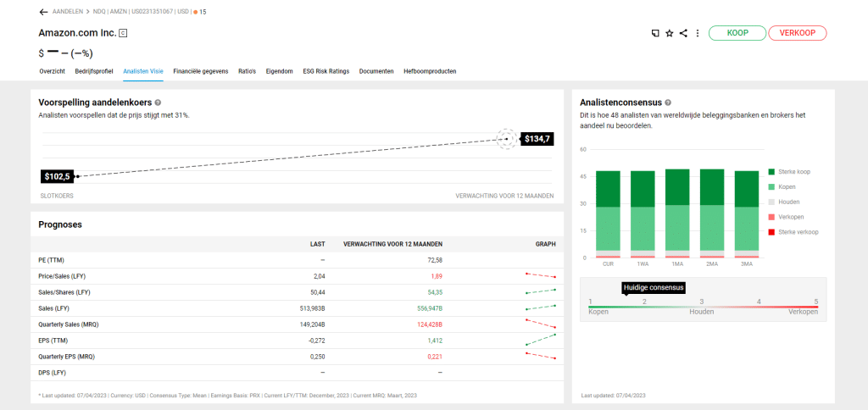Click the VERKOOP sell button

click(797, 33)
